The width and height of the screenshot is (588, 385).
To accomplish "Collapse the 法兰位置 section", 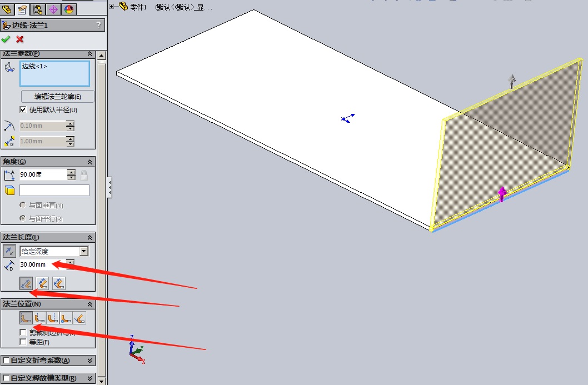I will coord(89,304).
